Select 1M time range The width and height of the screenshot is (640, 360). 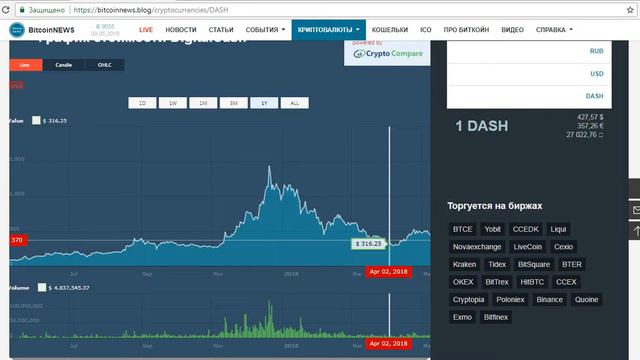[203, 103]
